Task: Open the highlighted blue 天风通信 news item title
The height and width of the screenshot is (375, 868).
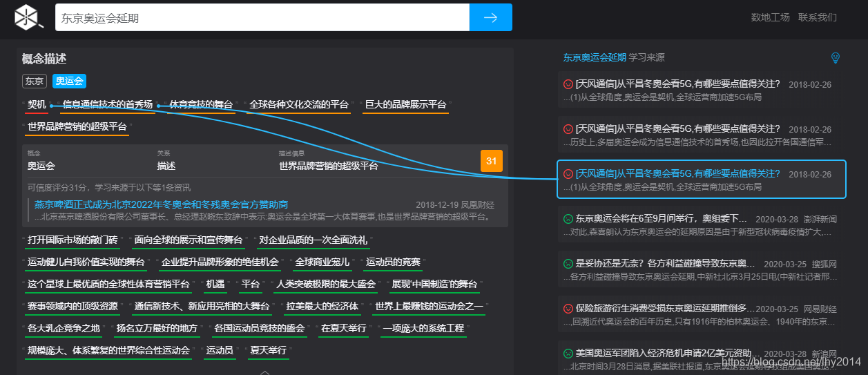Action: pos(678,173)
